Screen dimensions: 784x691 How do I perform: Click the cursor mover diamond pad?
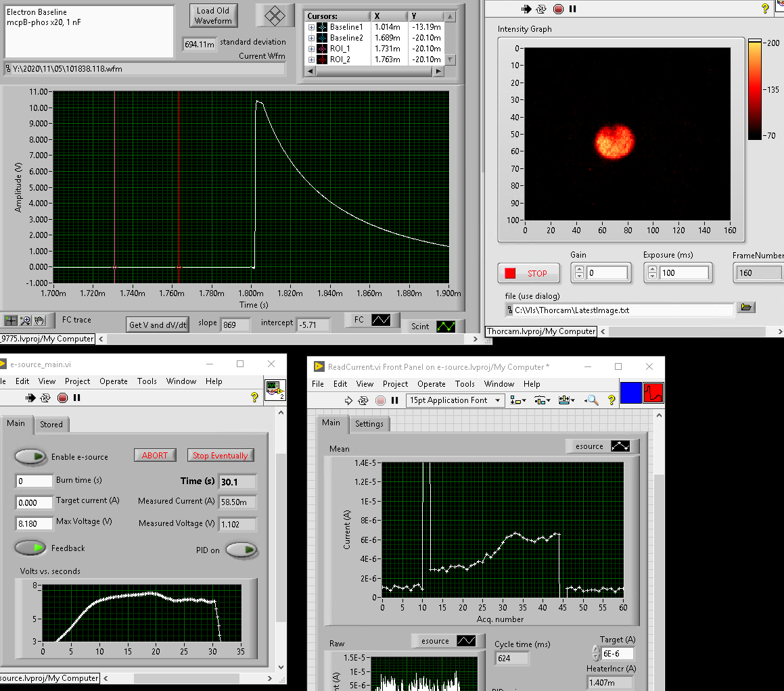click(x=274, y=15)
